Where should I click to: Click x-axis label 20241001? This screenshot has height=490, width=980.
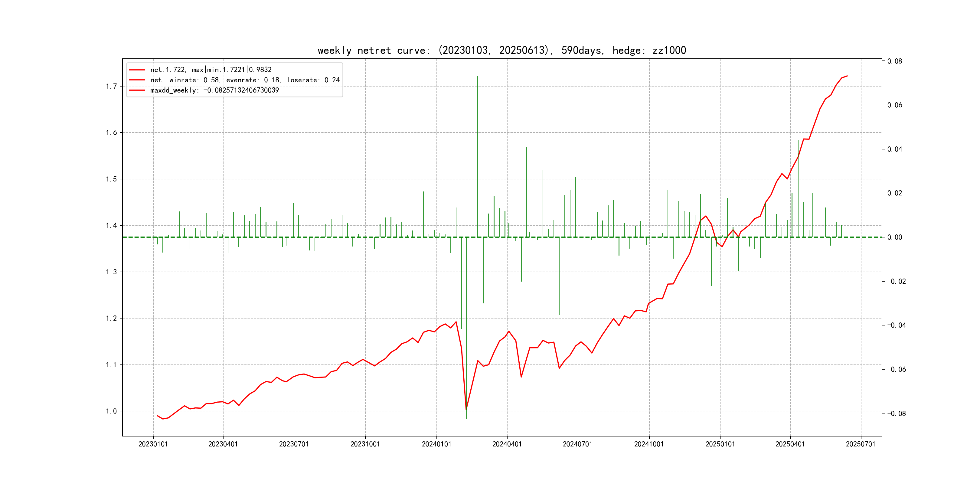click(x=648, y=444)
